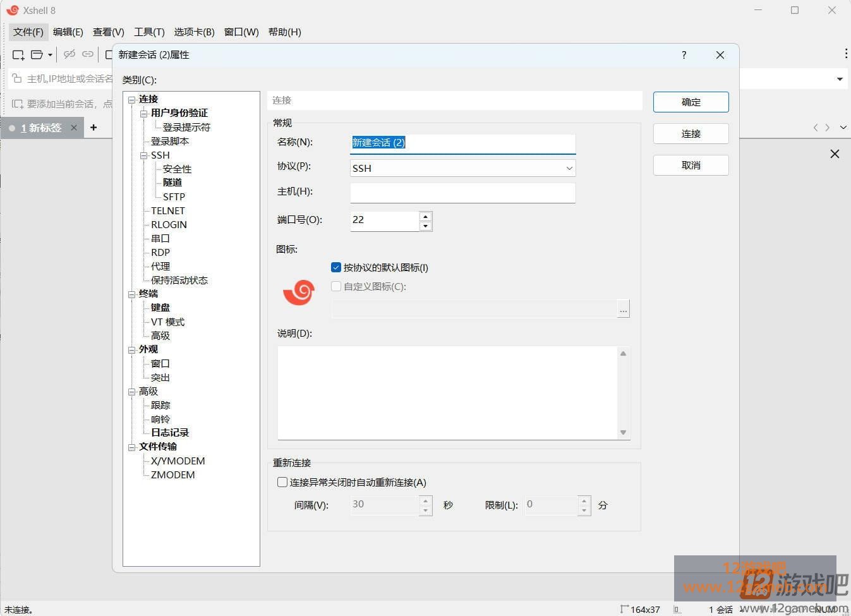Image resolution: width=851 pixels, height=616 pixels.
Task: Click the new session toolbar icon
Action: pos(18,55)
